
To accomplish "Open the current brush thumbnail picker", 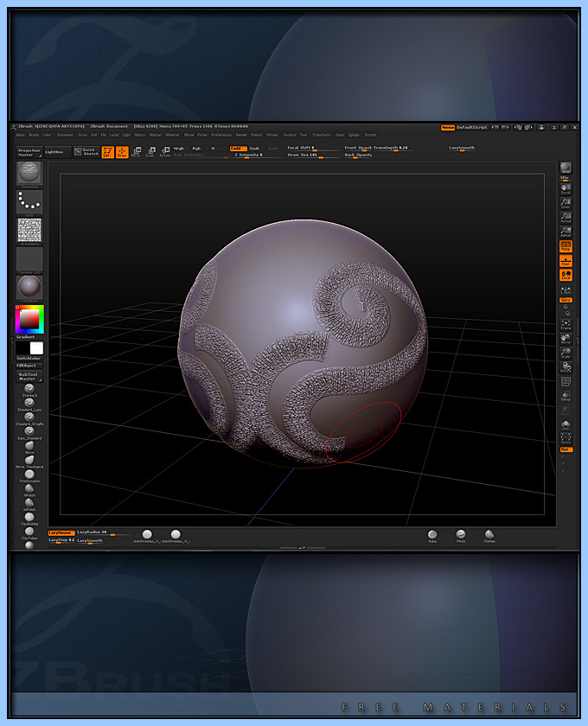I will 29,173.
